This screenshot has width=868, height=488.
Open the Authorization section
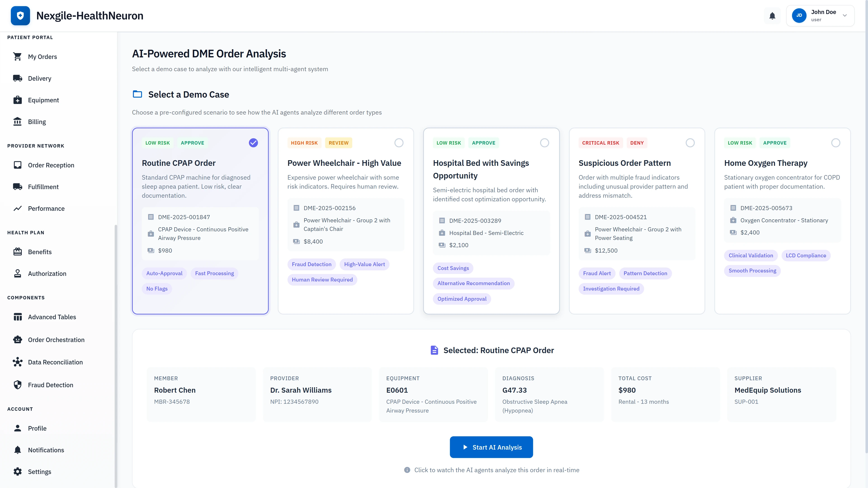(x=47, y=273)
